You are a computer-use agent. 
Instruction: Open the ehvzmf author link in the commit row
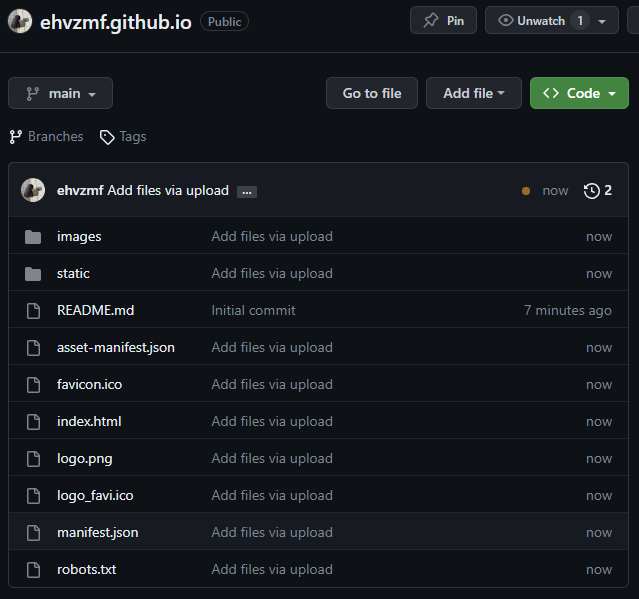tap(80, 190)
